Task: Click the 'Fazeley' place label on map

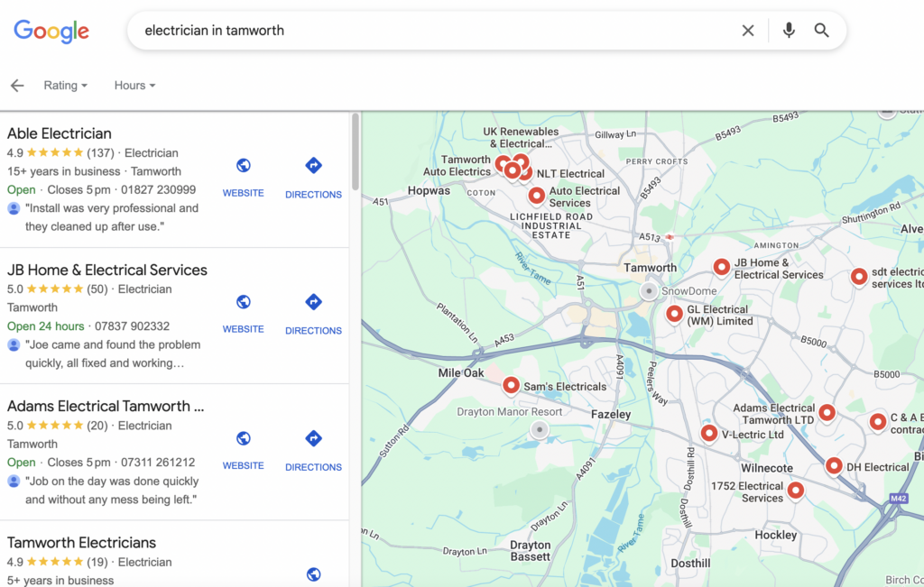Action: point(611,415)
